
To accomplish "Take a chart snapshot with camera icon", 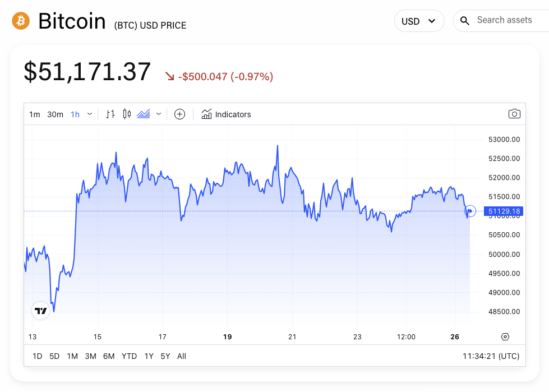I will pyautogui.click(x=514, y=114).
